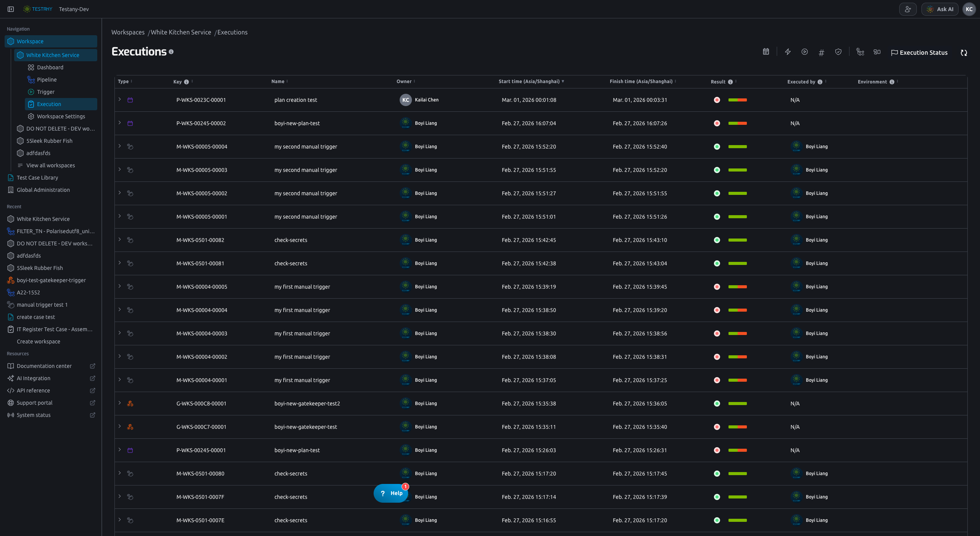Viewport: 980px width, 536px height.
Task: Sort by Owner column header
Action: (406, 82)
